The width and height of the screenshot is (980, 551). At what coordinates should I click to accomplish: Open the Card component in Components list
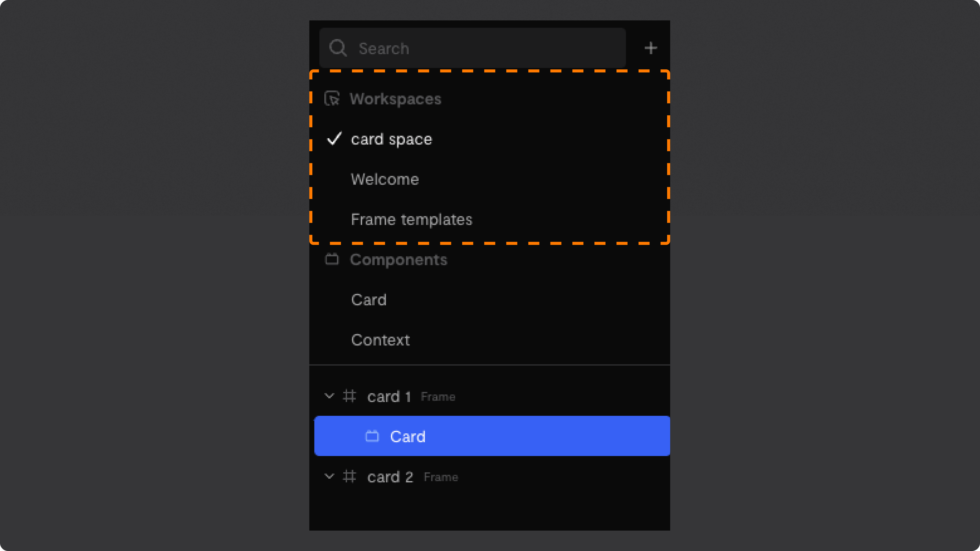tap(369, 300)
